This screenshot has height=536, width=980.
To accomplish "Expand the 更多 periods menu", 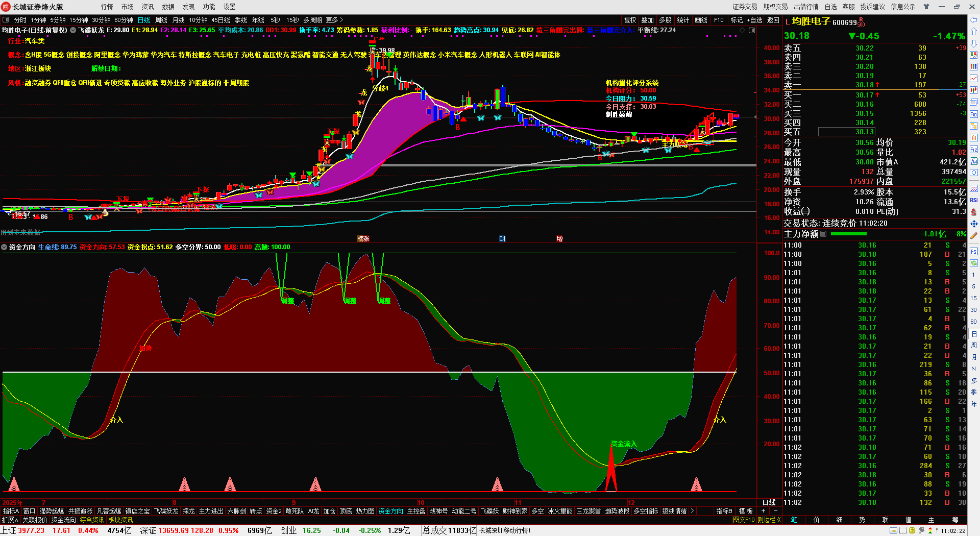I will click(x=334, y=20).
